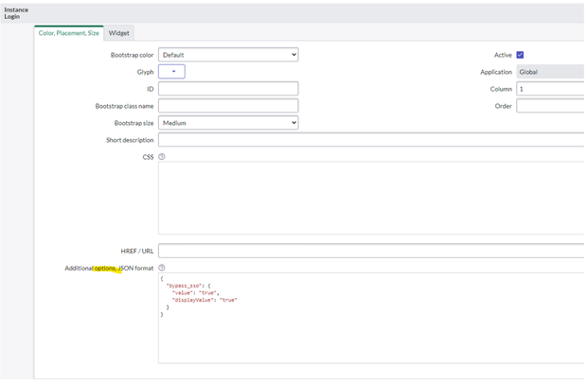Switch to the Widget tab
Screen dimensions: 588x384
point(119,32)
